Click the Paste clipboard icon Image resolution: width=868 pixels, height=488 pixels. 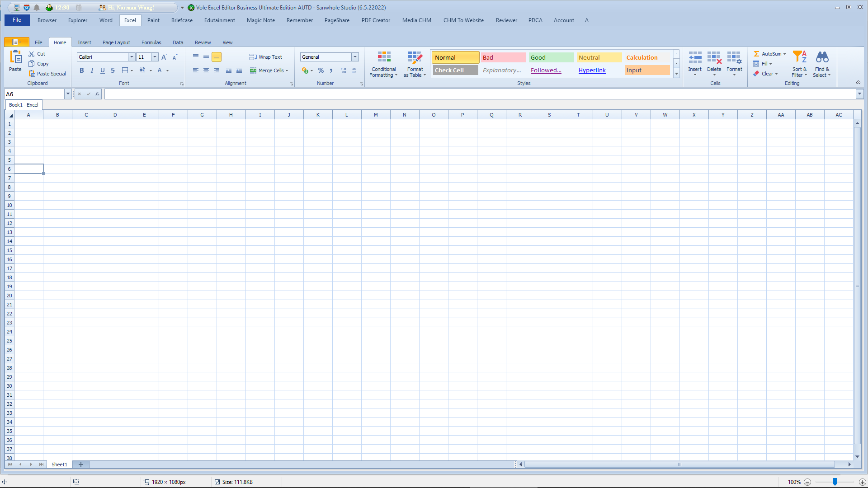click(x=15, y=58)
